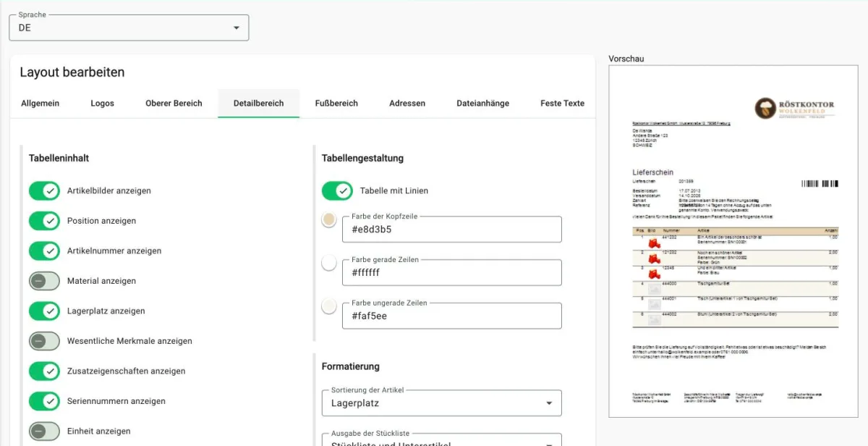Screen dimensions: 868x446
Task: Open ungerade Zeilen color swatch
Action: point(329,306)
